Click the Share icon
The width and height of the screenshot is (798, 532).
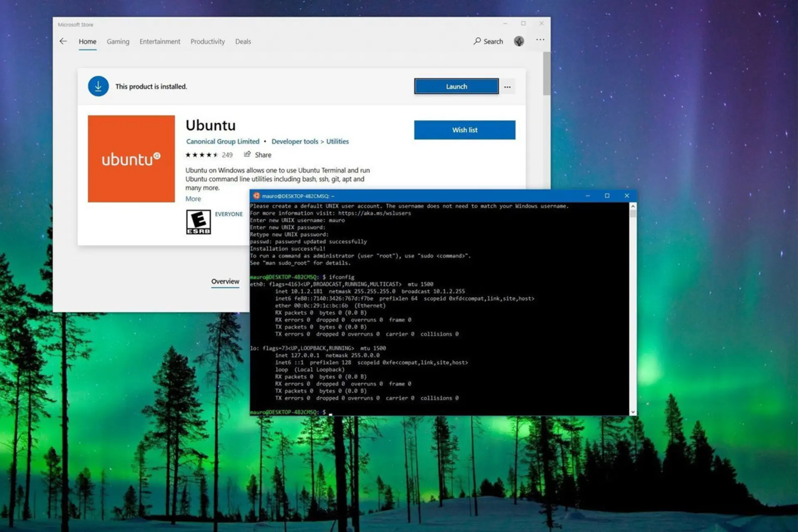pos(247,154)
